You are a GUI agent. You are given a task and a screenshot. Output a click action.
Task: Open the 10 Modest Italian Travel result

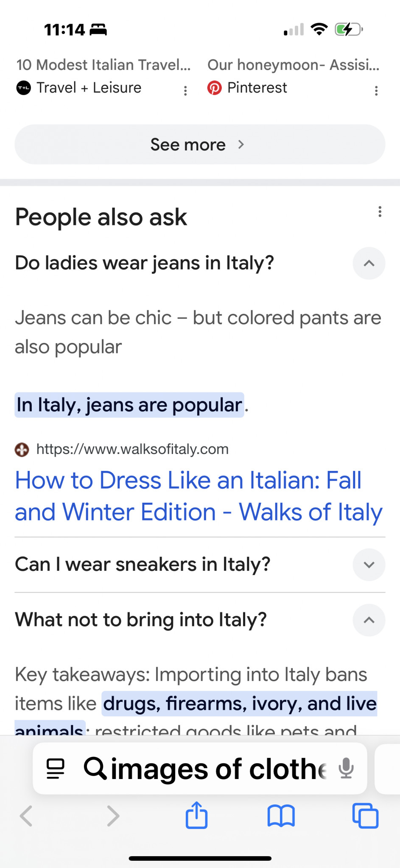click(x=103, y=65)
